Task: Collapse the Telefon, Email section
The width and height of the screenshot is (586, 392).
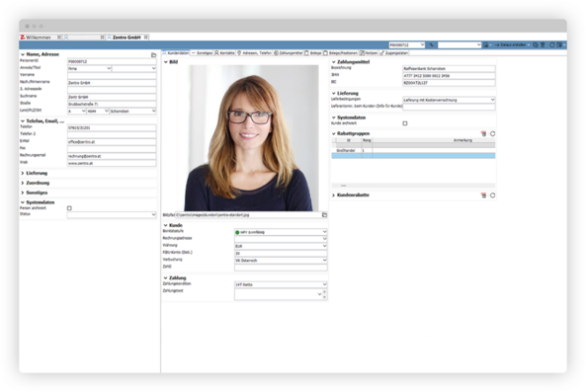Action: [23, 121]
